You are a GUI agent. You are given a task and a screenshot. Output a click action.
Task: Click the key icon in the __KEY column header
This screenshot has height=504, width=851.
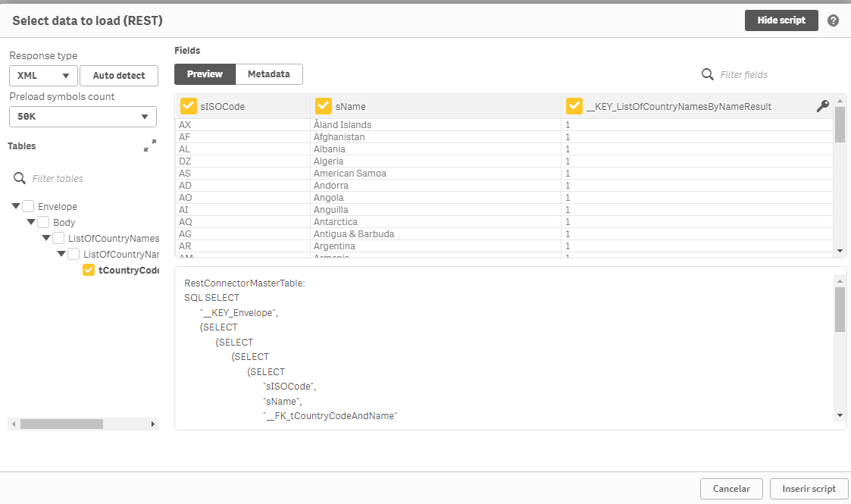coord(823,106)
